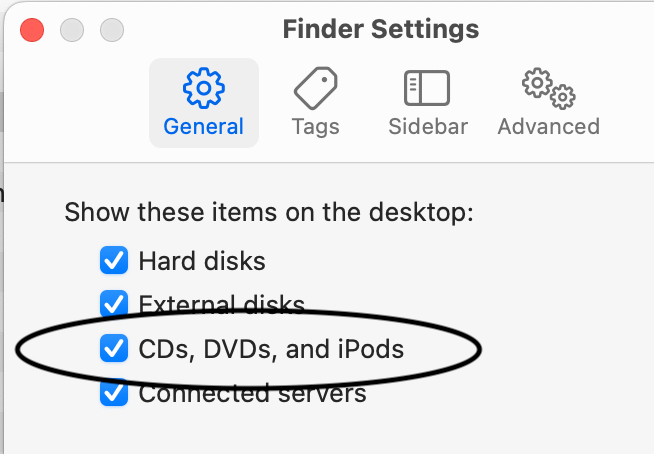Select the General tab label

click(204, 127)
